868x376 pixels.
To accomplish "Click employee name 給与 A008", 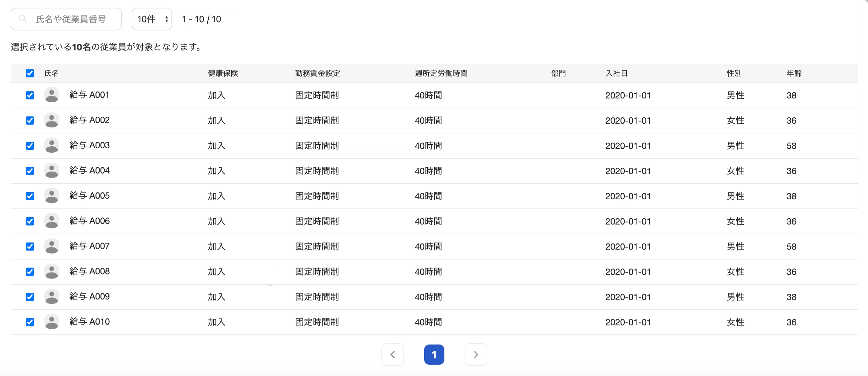I will point(89,271).
